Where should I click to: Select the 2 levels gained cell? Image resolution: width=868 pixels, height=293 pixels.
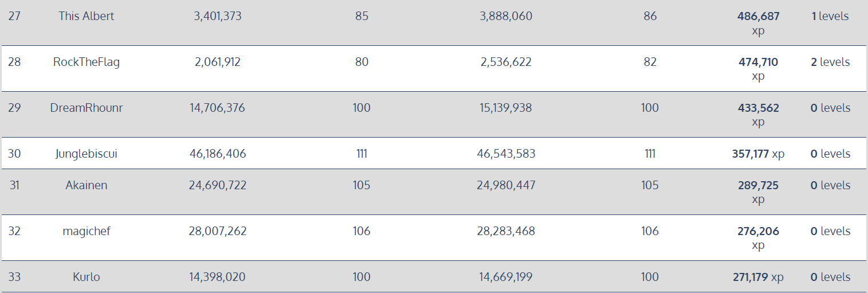[830, 62]
